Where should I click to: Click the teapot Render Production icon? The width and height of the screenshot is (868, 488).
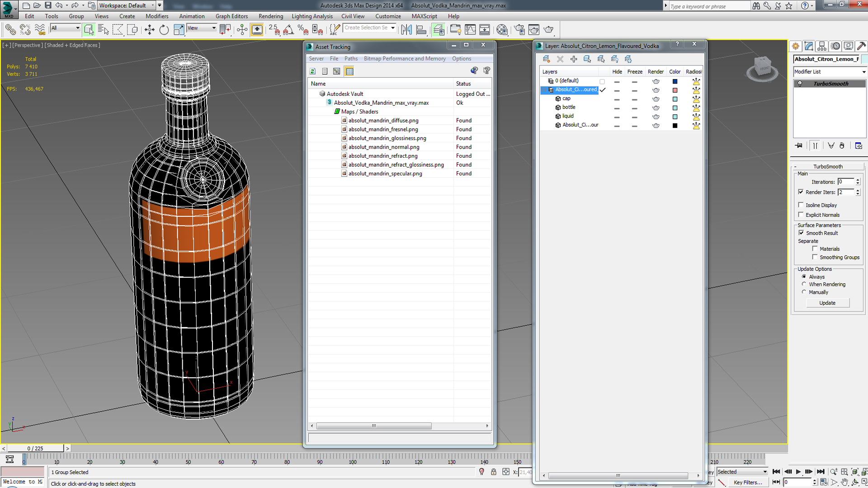click(x=548, y=30)
